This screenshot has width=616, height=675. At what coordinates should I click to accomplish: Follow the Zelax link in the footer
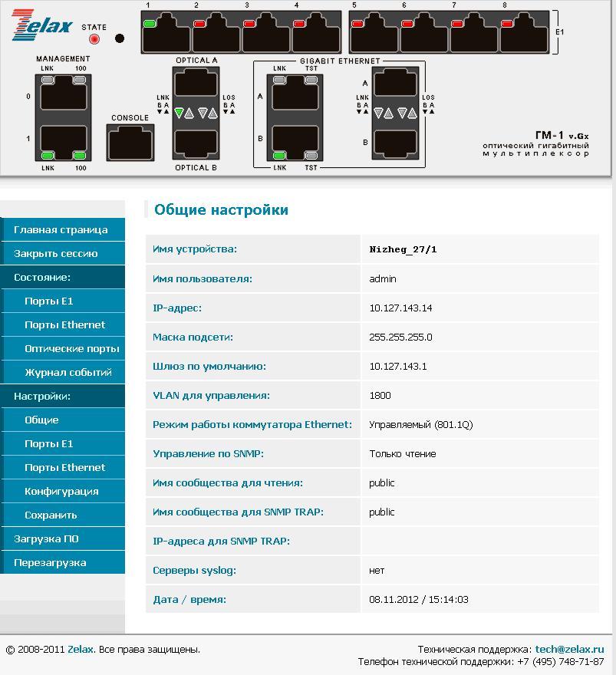81,649
